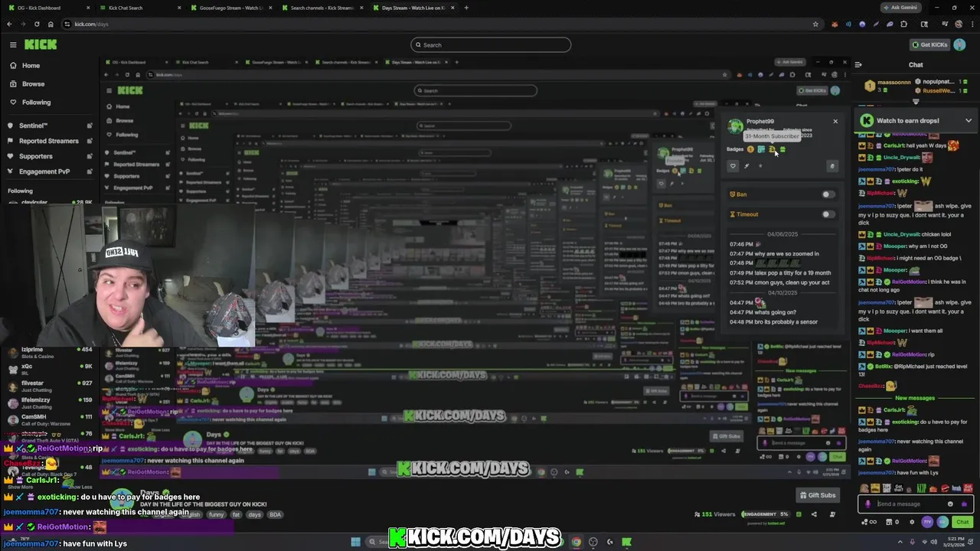Click the browser home icon
Viewport: 980px width, 551px height.
51,24
